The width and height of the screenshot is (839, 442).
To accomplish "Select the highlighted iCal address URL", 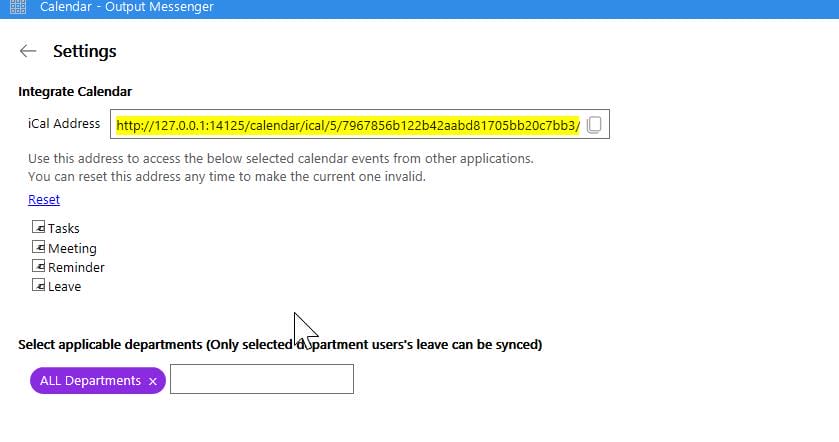I will click(348, 125).
